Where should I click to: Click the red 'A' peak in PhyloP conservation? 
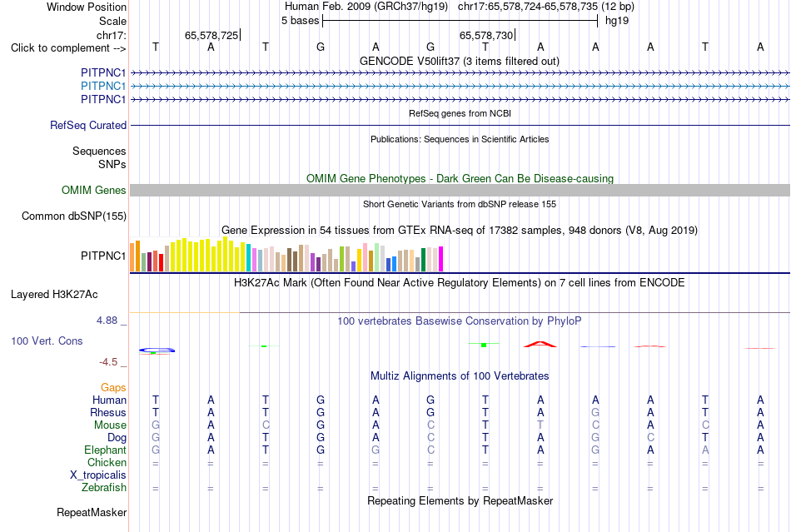540,344
